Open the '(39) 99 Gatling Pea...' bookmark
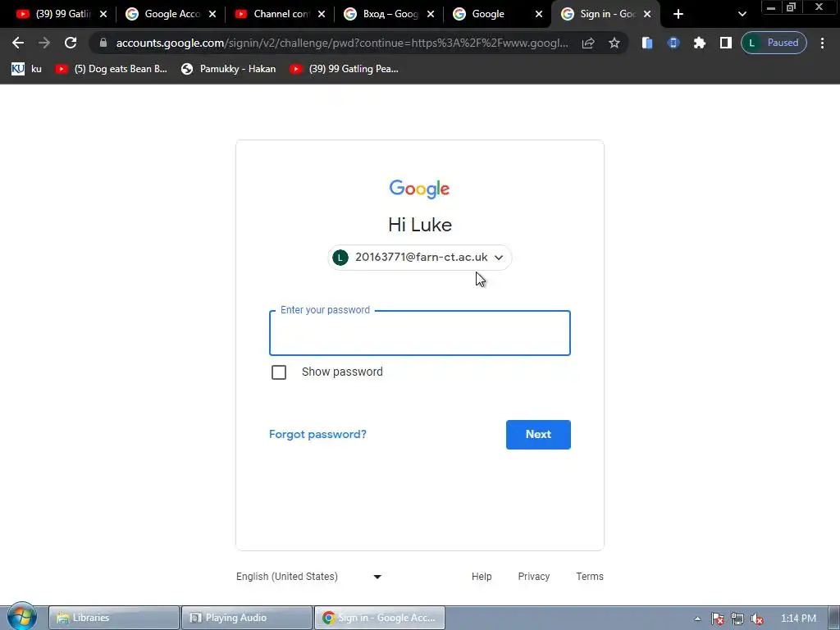 (344, 69)
